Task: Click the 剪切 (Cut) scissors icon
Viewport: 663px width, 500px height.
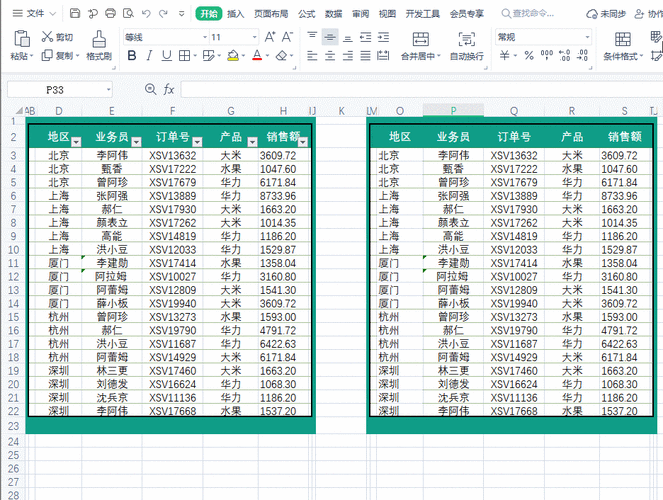Action: click(x=47, y=37)
